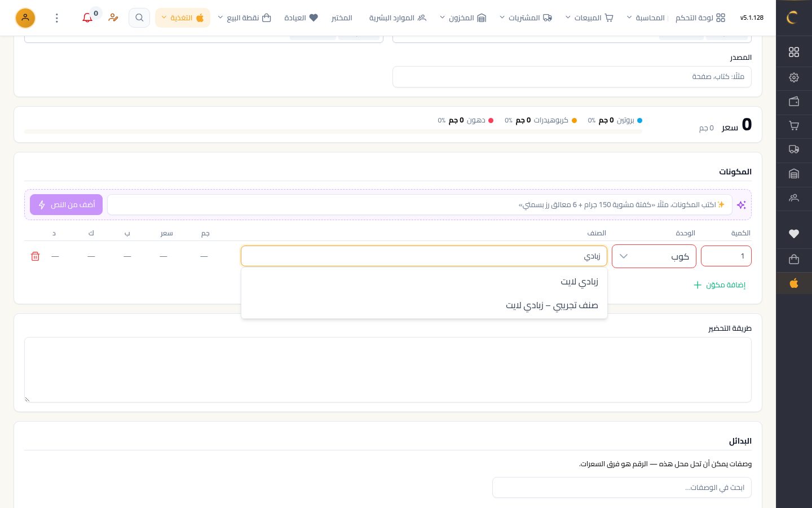Delete the ingredient row with the trash icon
The height and width of the screenshot is (508, 812).
[35, 256]
